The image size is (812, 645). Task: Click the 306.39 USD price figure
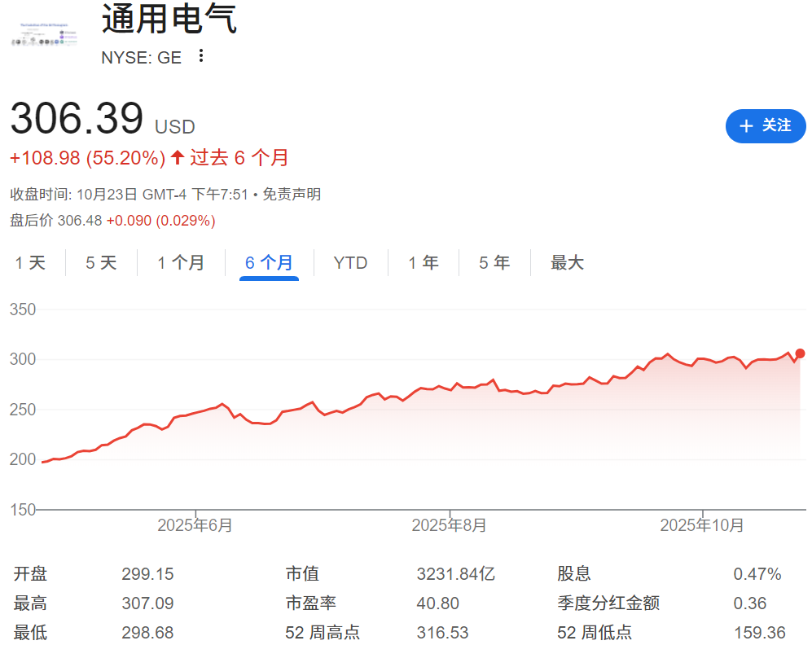(x=77, y=119)
